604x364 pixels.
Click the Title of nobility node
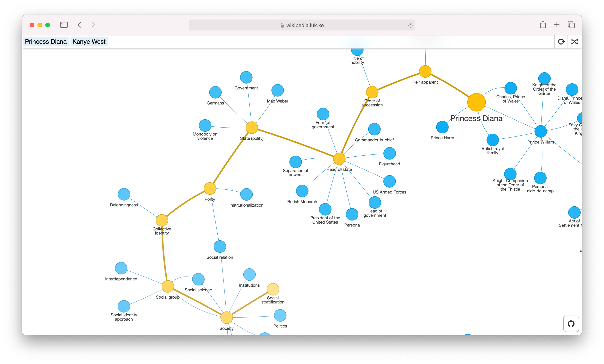[357, 52]
